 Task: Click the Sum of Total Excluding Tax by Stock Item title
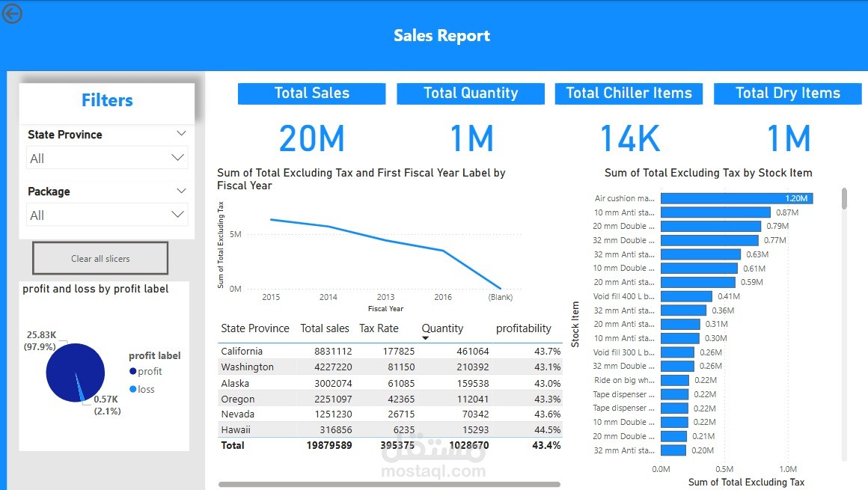coord(708,173)
